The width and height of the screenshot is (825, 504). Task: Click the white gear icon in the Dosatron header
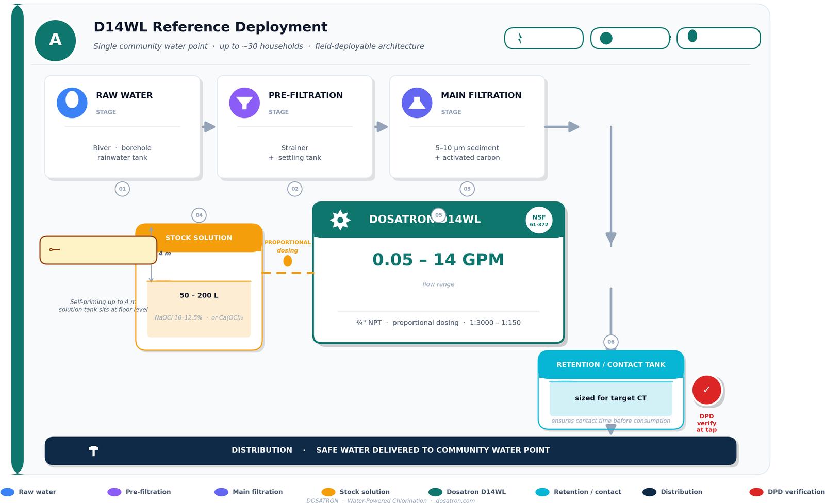pyautogui.click(x=340, y=220)
